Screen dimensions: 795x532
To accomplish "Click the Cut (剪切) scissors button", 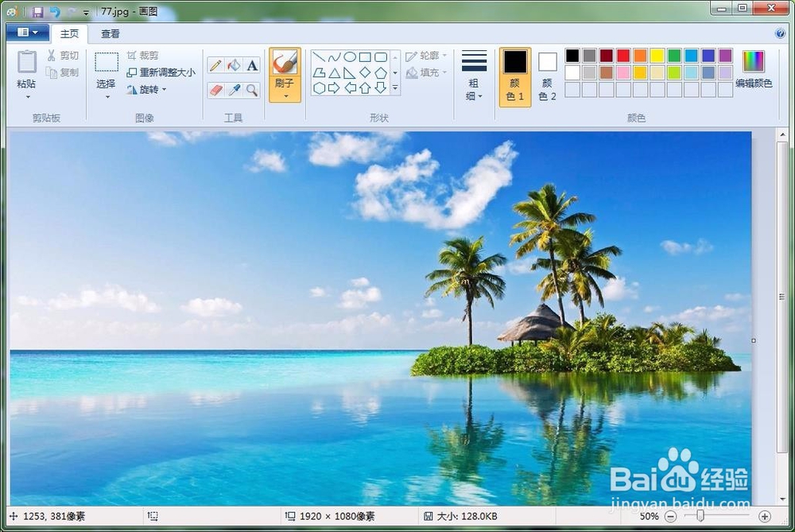I will (63, 56).
